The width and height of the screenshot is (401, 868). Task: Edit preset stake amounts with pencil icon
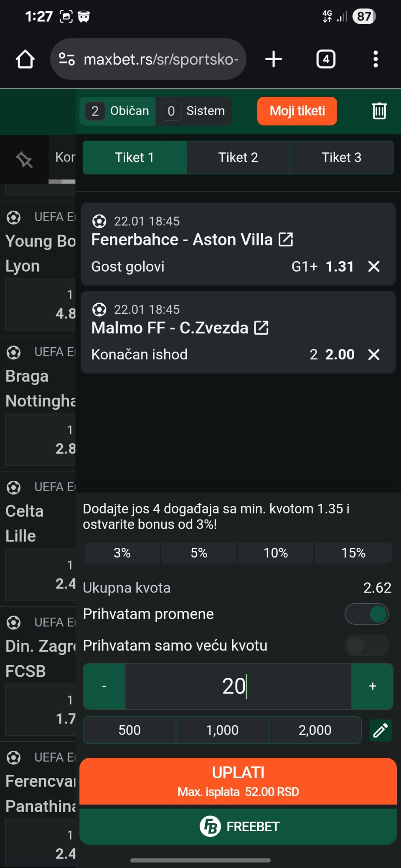coord(381,730)
